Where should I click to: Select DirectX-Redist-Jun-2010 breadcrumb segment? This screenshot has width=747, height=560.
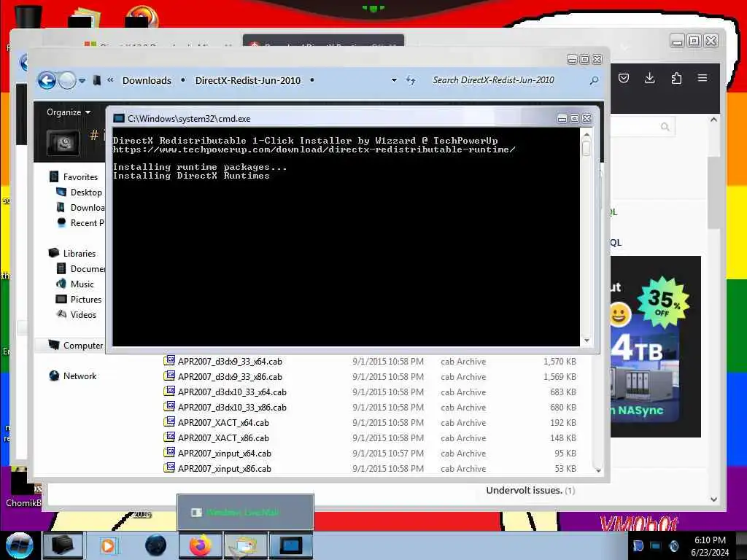[248, 80]
